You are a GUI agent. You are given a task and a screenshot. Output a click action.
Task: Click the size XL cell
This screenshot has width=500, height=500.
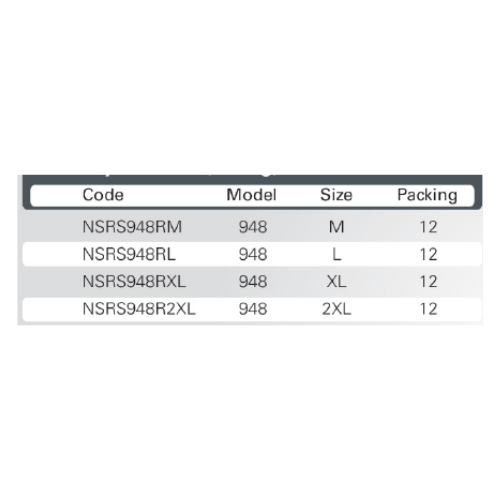click(x=336, y=282)
